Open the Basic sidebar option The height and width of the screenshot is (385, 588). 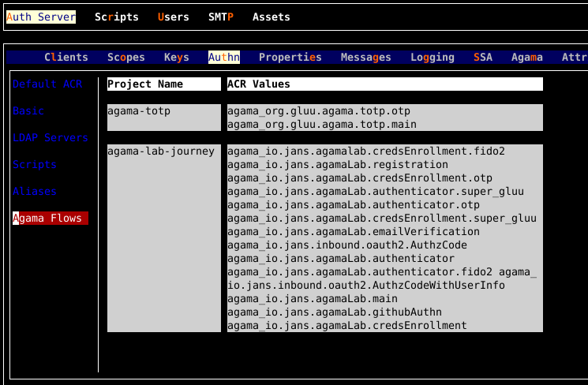click(x=28, y=111)
